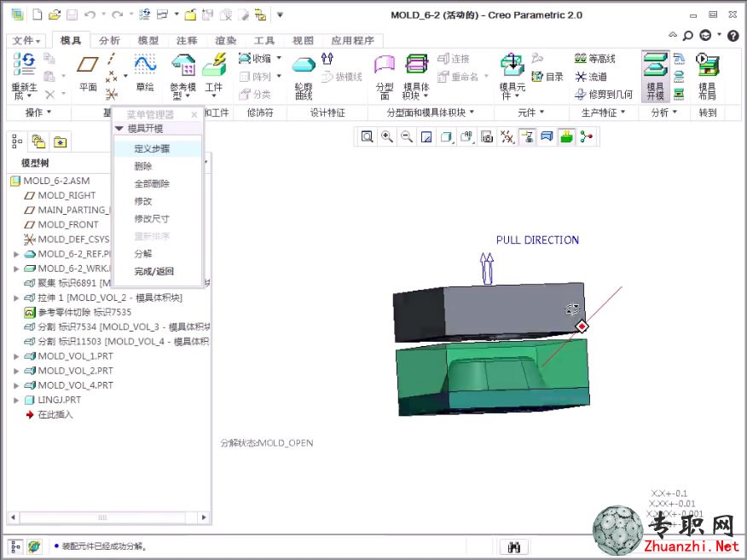Expand the MOLD_VOL_1.PRT node
This screenshot has height=560, width=747.
(x=16, y=356)
